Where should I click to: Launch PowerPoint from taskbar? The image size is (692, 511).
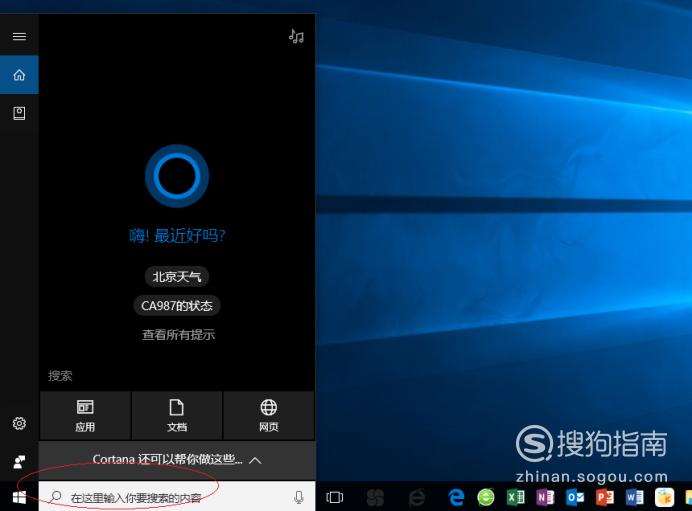pos(605,497)
